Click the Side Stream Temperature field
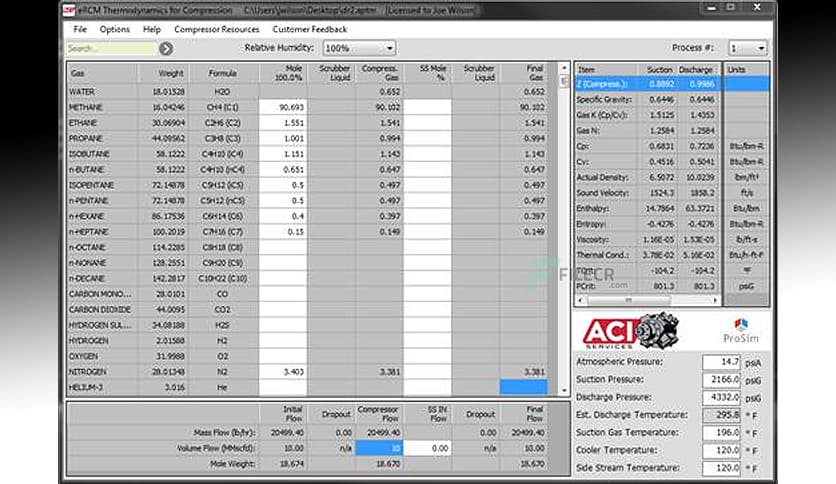The image size is (836, 484). click(721, 468)
